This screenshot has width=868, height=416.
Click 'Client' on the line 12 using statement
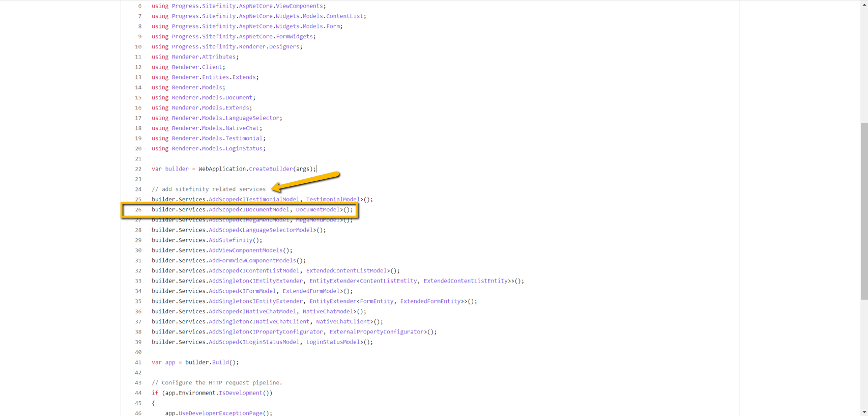(212, 67)
